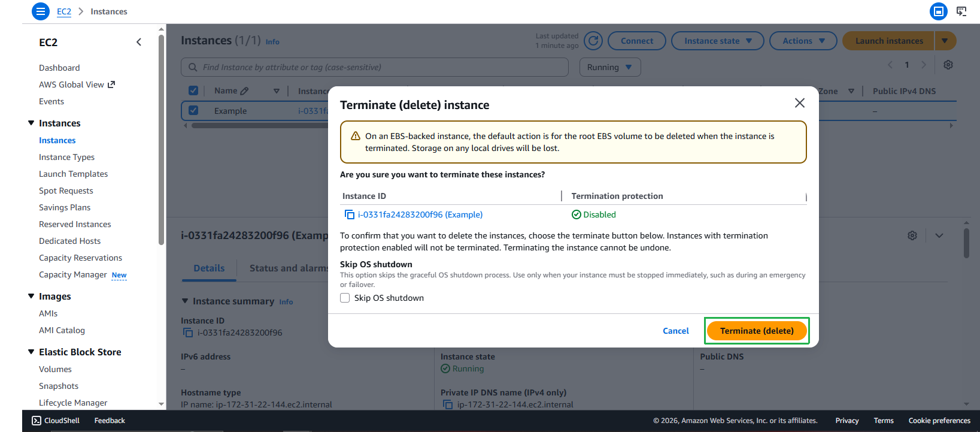
Task: Open AMI Catalog in the sidebar
Action: click(x=62, y=330)
